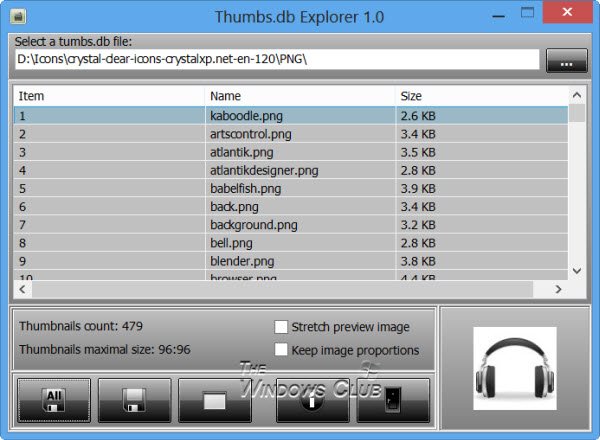Click the horizontal scroll right arrow

[561, 288]
